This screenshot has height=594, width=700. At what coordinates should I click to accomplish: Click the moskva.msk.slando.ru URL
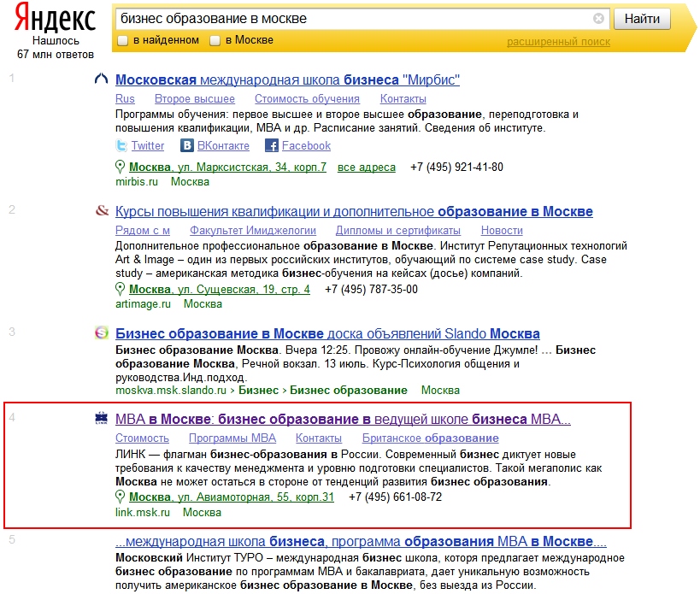(171, 391)
